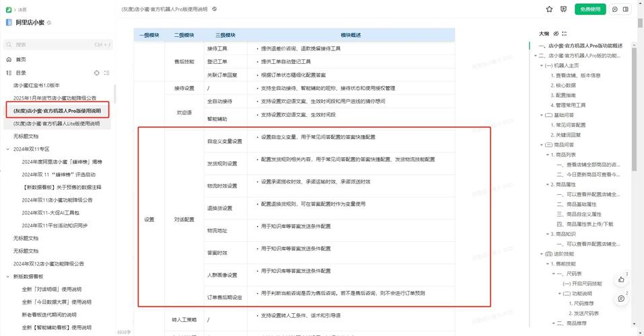Screen dimensions: 644x336
Task: Click table cell 转人工策略
Action: click(x=184, y=320)
